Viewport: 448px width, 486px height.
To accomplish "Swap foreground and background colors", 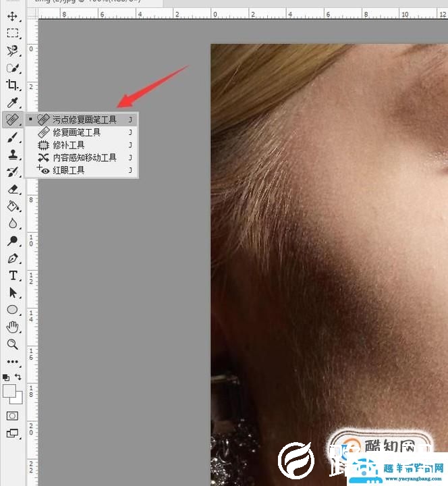I will point(18,377).
